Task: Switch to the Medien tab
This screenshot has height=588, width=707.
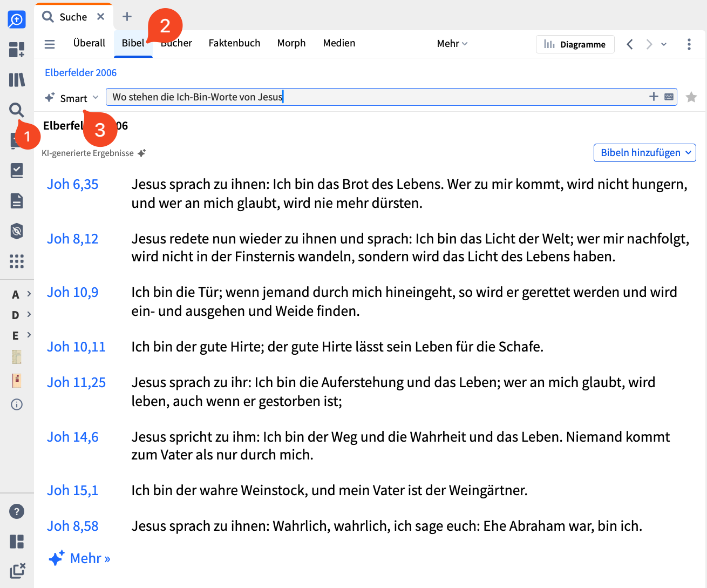Action: (x=339, y=43)
